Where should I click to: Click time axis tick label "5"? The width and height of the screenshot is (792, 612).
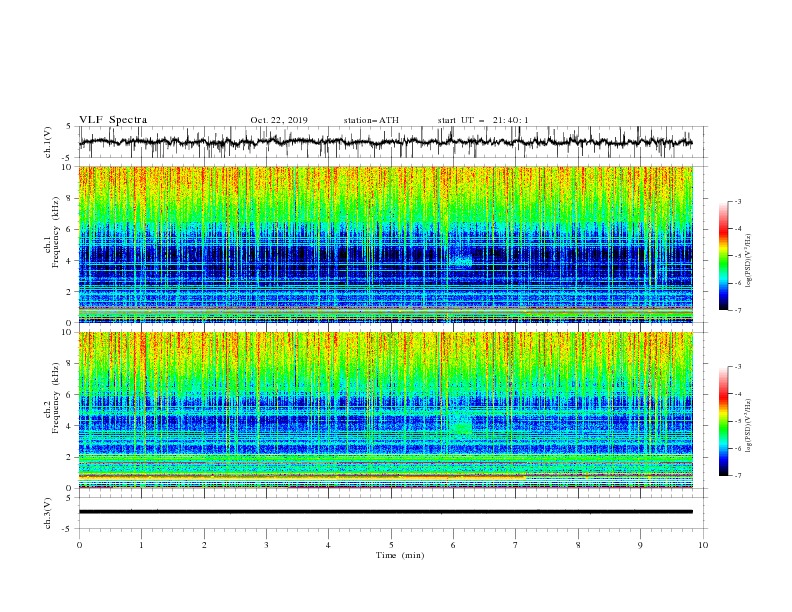[391, 545]
